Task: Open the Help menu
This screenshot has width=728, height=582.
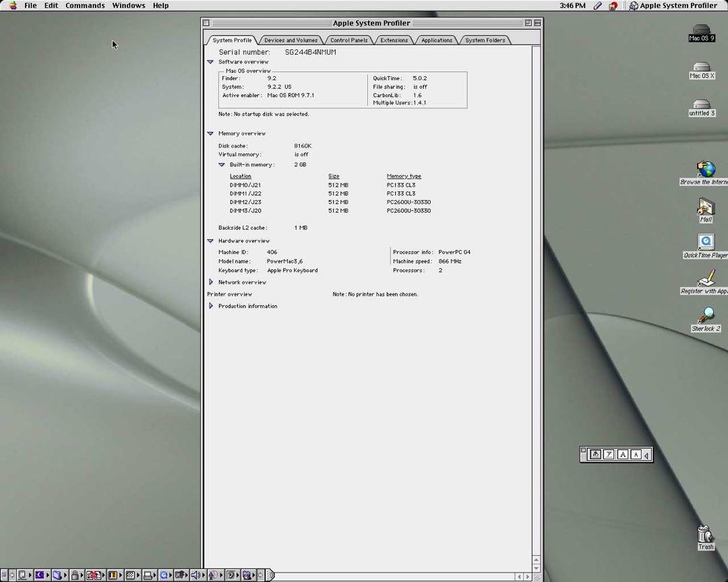Action: point(160,5)
